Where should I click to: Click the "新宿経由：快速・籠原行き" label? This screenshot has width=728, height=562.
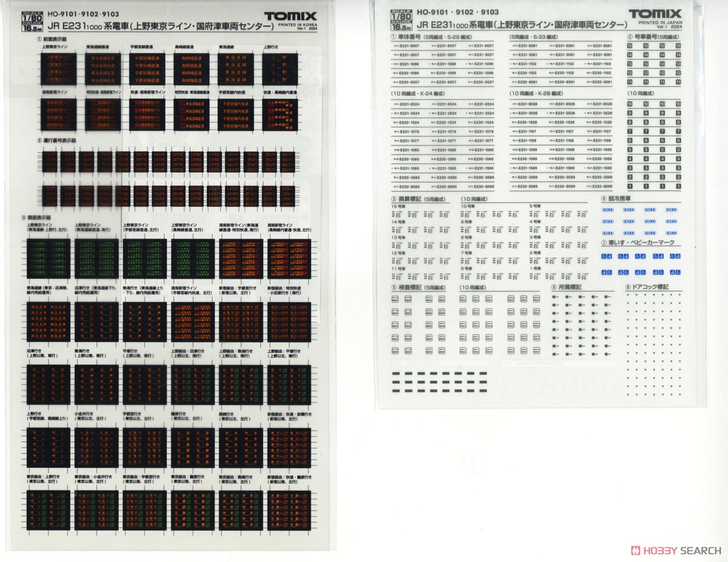coord(289,477)
